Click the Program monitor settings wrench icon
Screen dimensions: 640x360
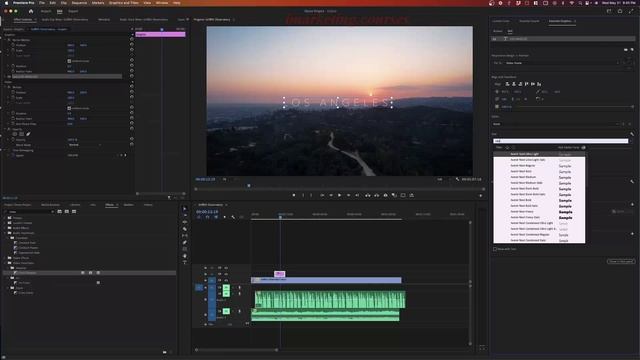457,179
